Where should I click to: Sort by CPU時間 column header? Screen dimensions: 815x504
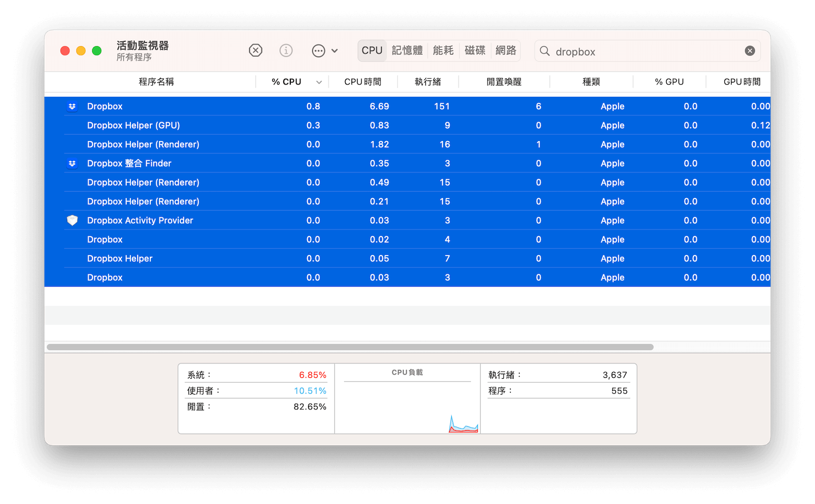363,82
